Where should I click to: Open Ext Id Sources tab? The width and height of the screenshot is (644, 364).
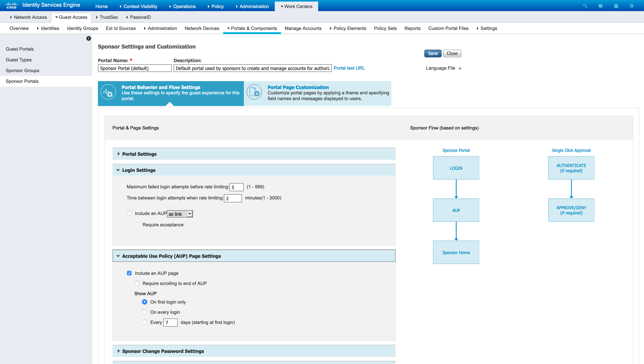pos(121,28)
